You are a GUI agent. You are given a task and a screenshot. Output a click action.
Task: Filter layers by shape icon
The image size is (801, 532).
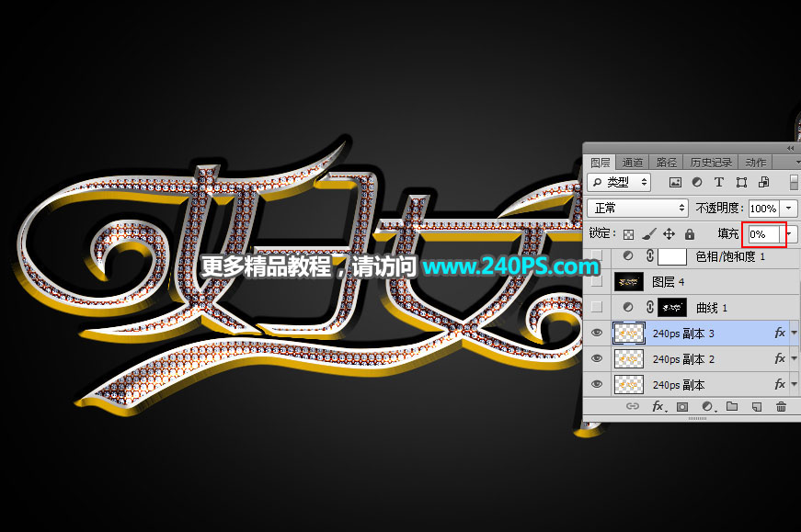click(x=741, y=182)
